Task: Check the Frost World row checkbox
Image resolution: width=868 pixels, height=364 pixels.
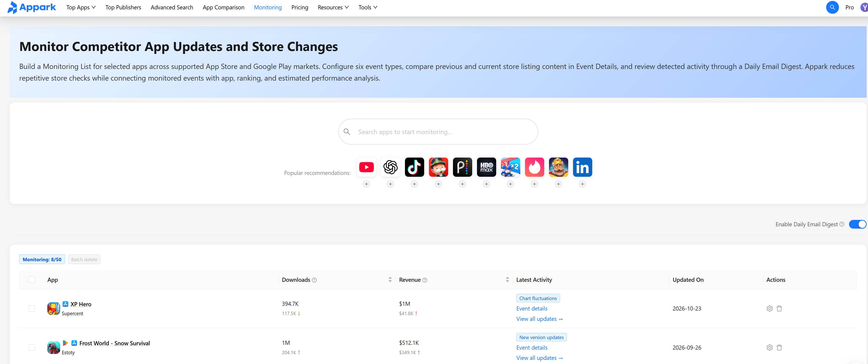Action: [32, 348]
